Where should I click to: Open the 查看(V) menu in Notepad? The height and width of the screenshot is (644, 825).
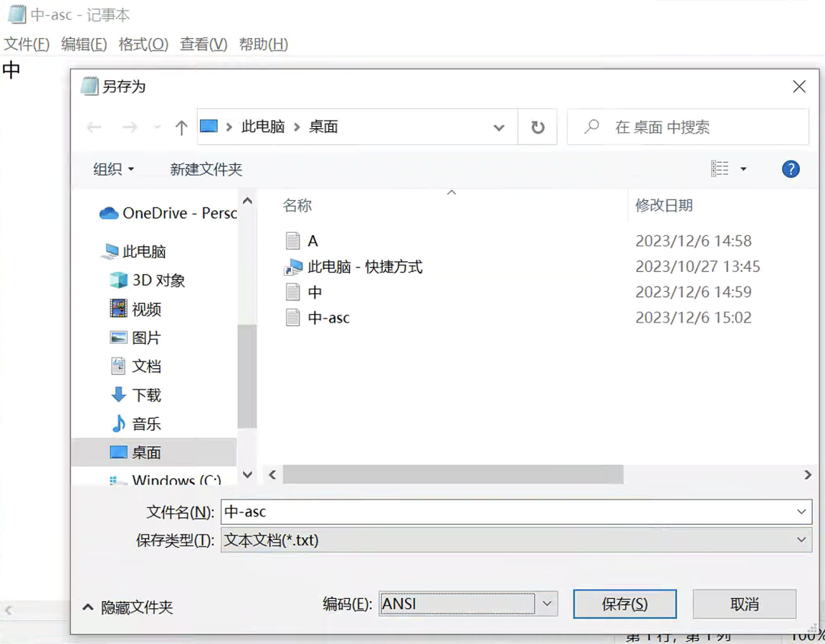(204, 44)
